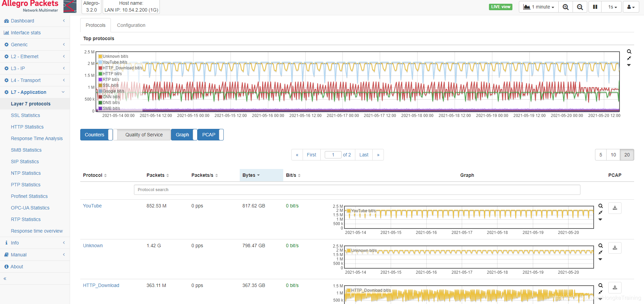Toggle the Counters column switch
Image resolution: width=644 pixels, height=304 pixels.
tap(97, 135)
